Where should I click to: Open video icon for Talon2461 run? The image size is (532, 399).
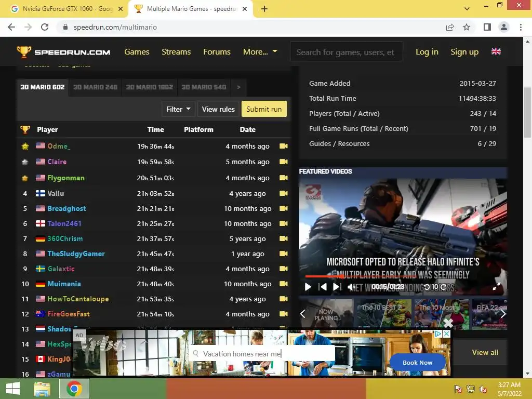tap(283, 223)
